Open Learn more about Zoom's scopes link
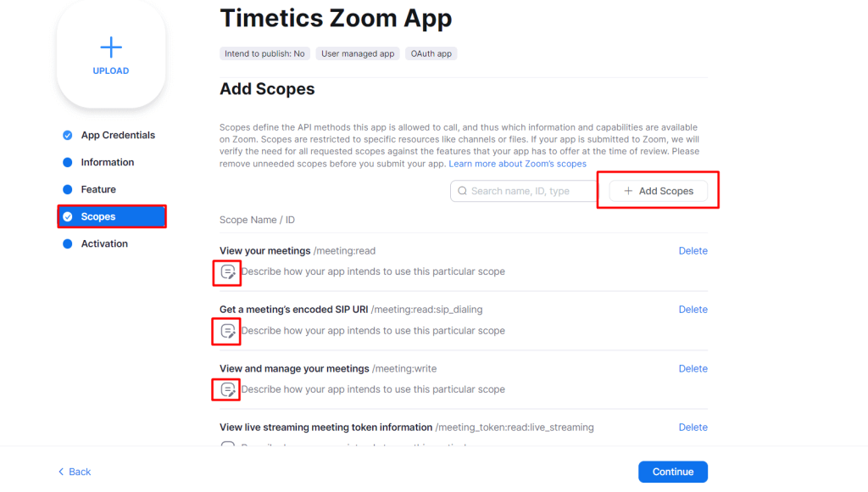 click(517, 164)
